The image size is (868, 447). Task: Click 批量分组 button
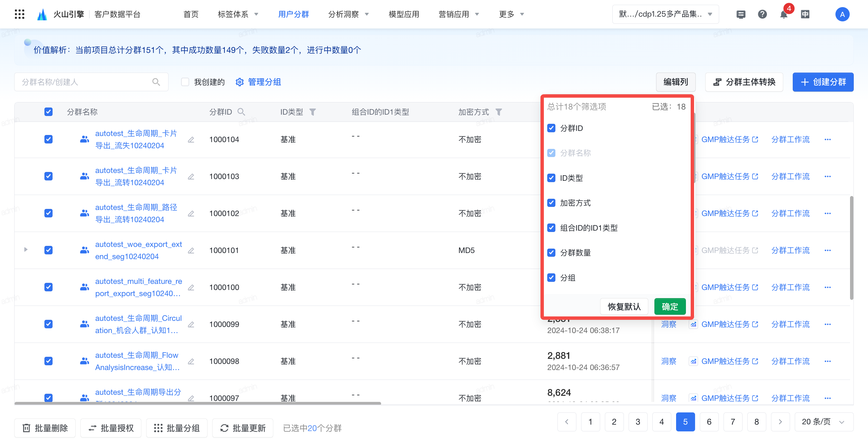tap(177, 428)
